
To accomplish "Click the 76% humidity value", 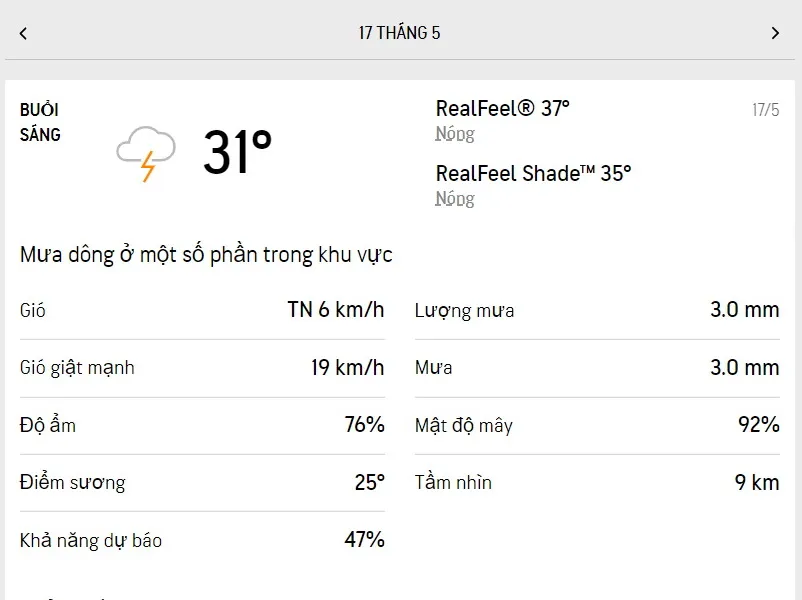I will 367,425.
